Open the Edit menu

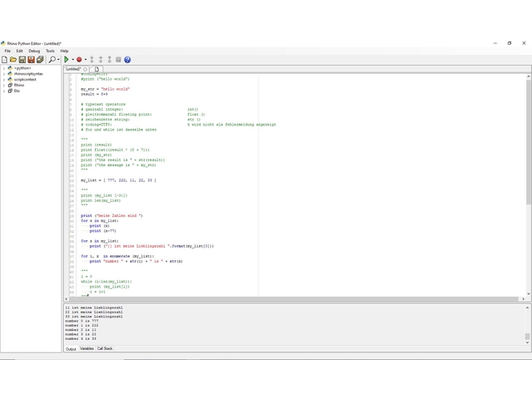pyautogui.click(x=20, y=51)
